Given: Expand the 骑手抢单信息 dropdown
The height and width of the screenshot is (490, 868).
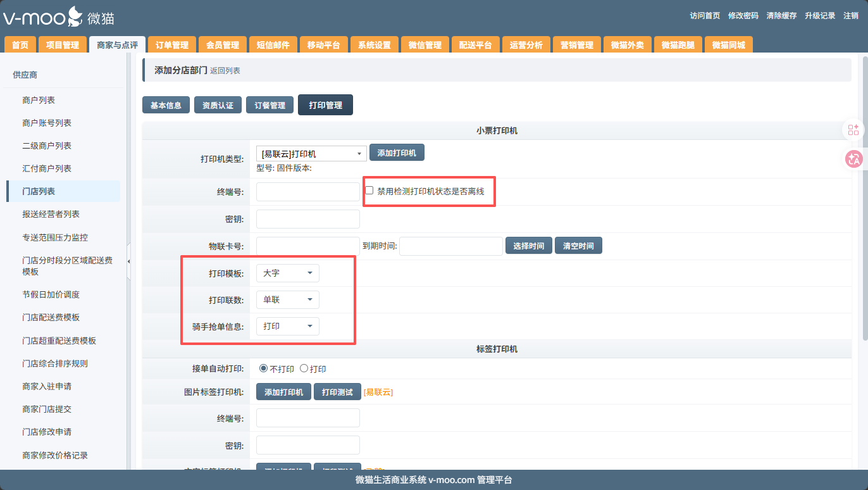Looking at the screenshot, I should point(287,326).
